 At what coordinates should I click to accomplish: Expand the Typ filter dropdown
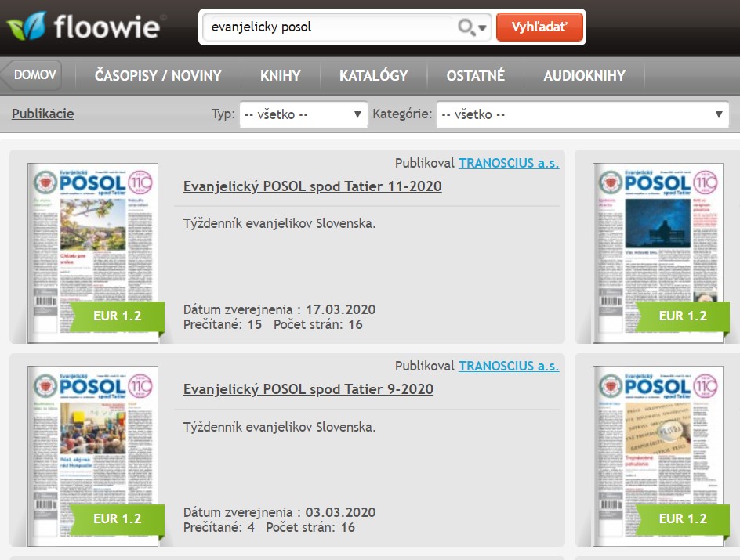(x=303, y=114)
